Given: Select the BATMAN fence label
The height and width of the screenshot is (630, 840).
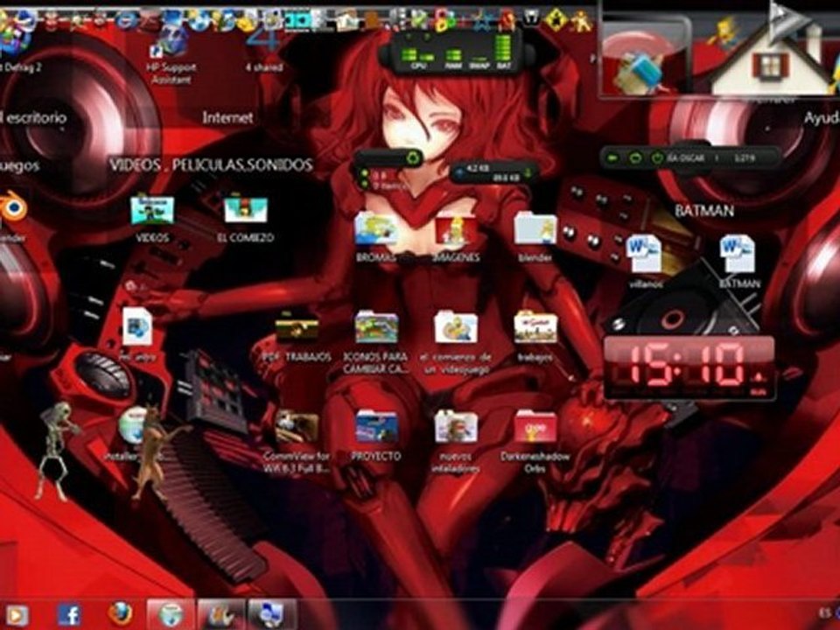Looking at the screenshot, I should [x=703, y=211].
